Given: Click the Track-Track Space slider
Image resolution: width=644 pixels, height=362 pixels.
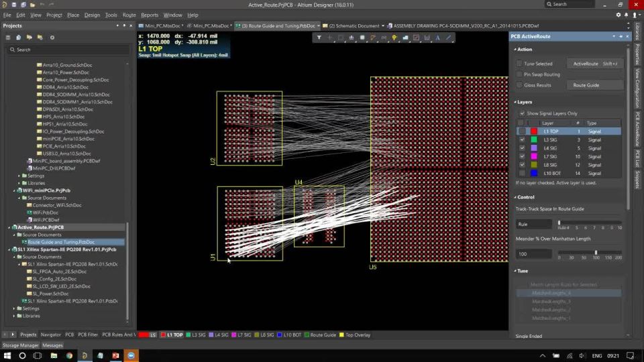Looking at the screenshot, I should [x=590, y=223].
